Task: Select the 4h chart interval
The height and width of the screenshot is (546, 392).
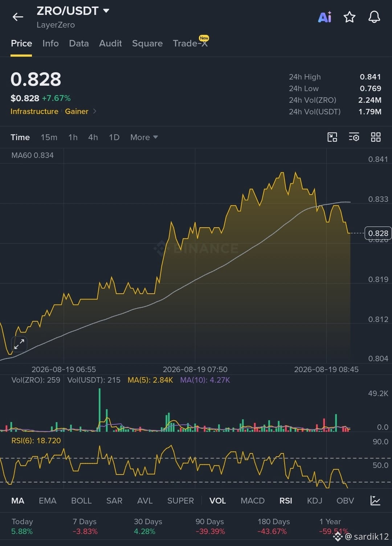Action: click(93, 137)
